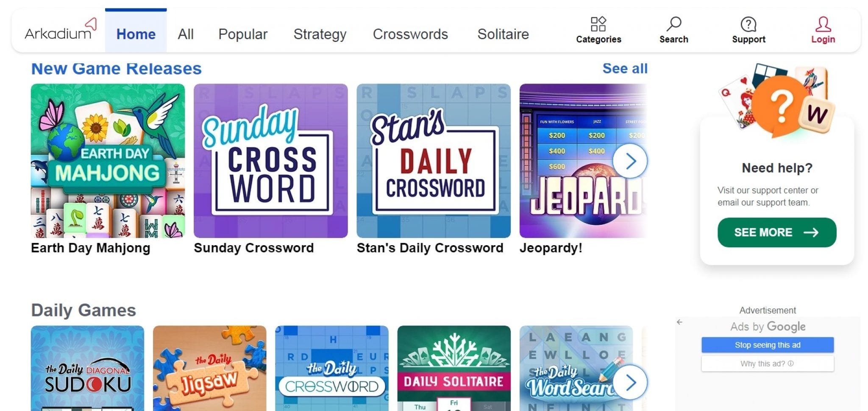Screen dimensions: 868x411
Task: Click Stop seeing this ad button
Action: [768, 345]
